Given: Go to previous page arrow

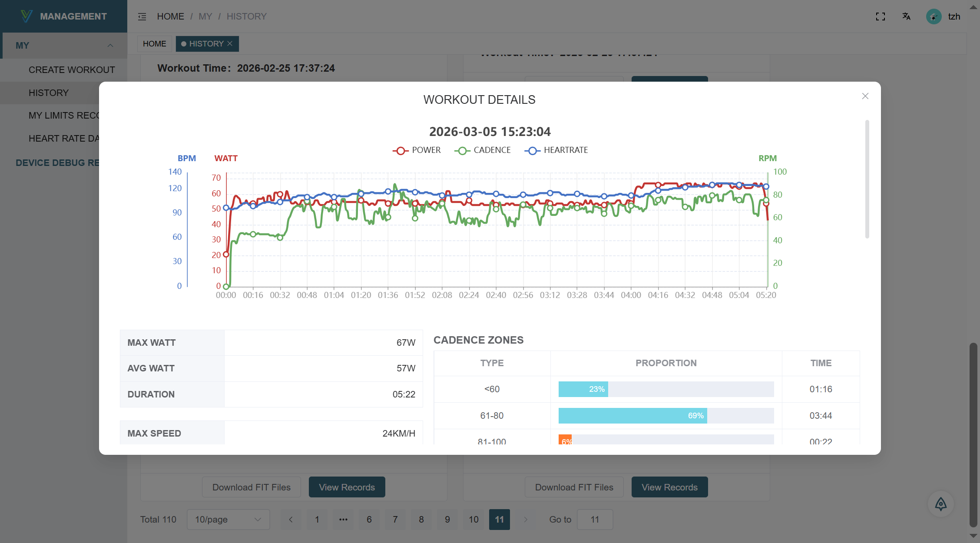Looking at the screenshot, I should (x=291, y=520).
